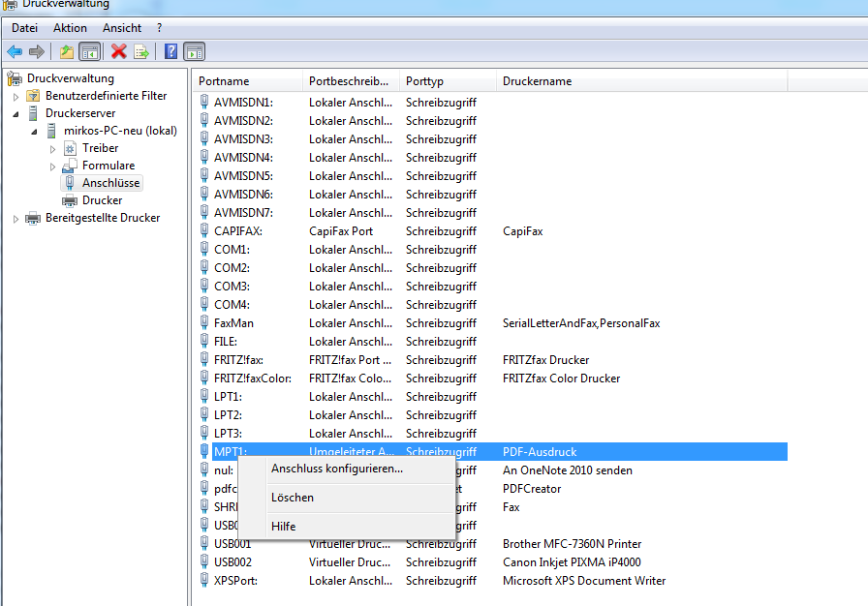868x606 pixels.
Task: Click Canon Inkjet PIXMA iP4000 entry
Action: coord(572,562)
